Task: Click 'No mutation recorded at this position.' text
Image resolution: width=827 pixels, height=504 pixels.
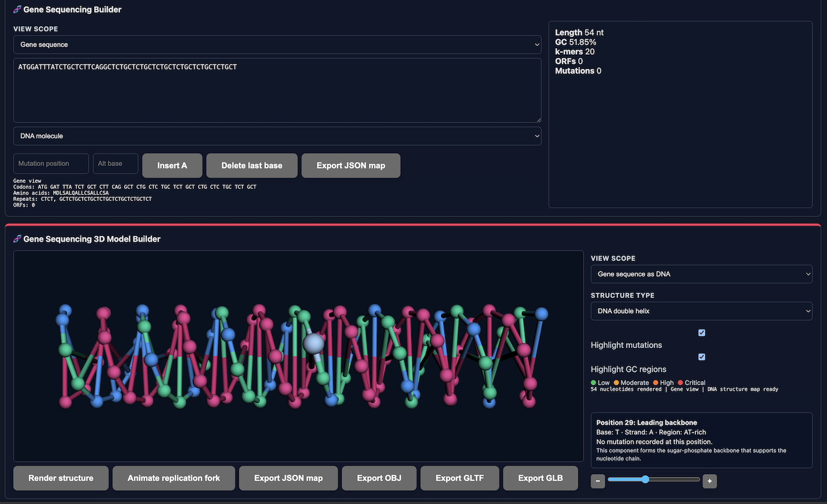Action: point(654,442)
